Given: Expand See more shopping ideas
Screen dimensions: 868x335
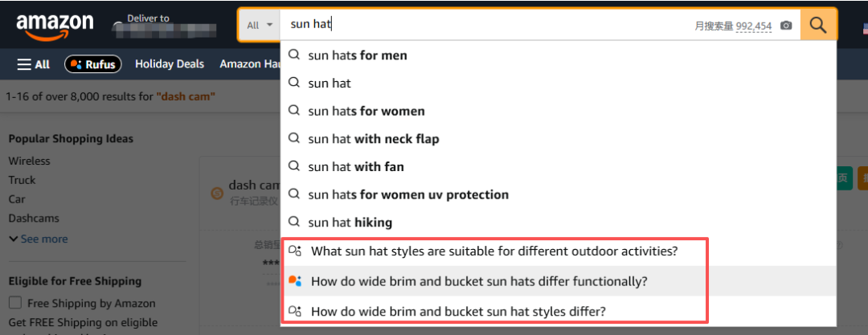Looking at the screenshot, I should click(x=39, y=239).
